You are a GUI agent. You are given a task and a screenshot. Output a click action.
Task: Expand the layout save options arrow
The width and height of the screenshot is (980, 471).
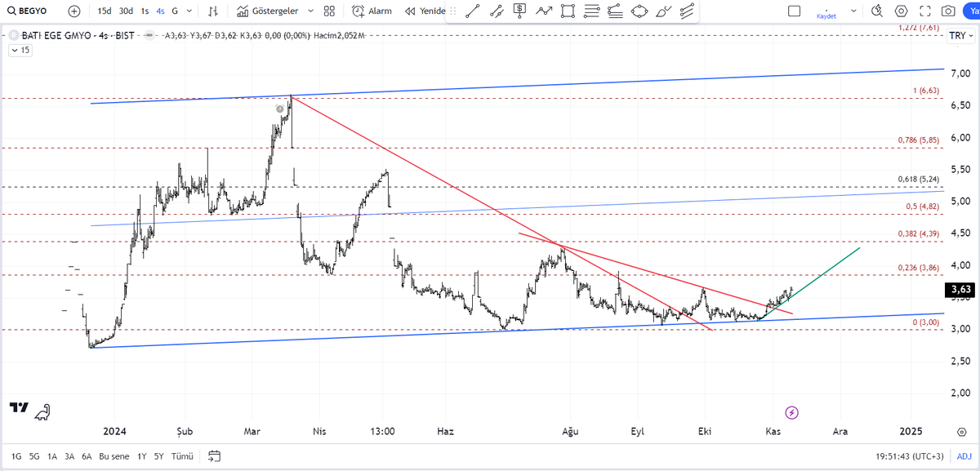pos(853,11)
